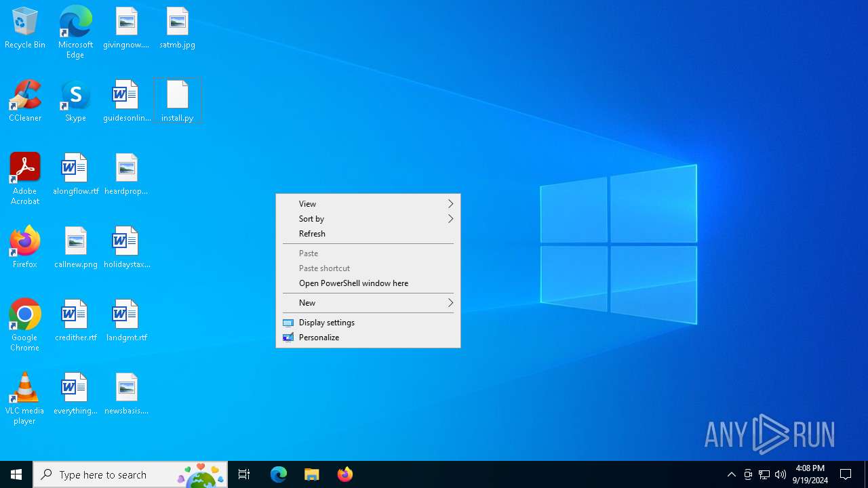The image size is (868, 488).
Task: Open Display settings from context menu
Action: pos(368,323)
